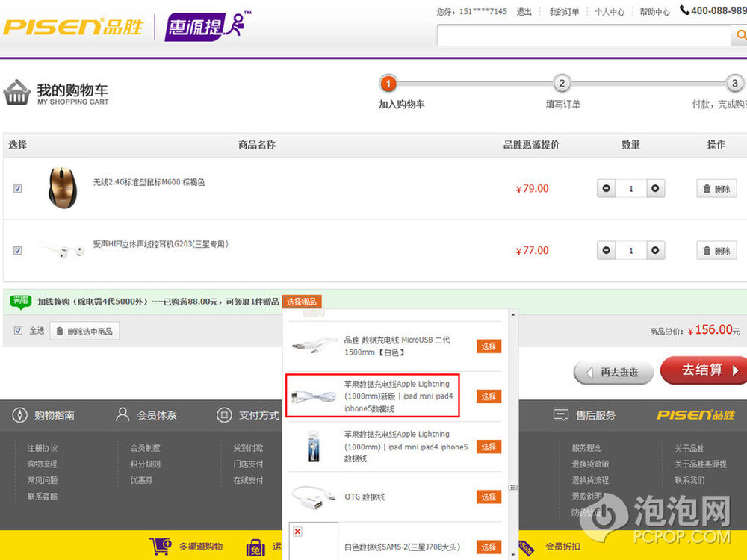
Task: Click the 售后服务 chat icon
Action: pyautogui.click(x=561, y=414)
